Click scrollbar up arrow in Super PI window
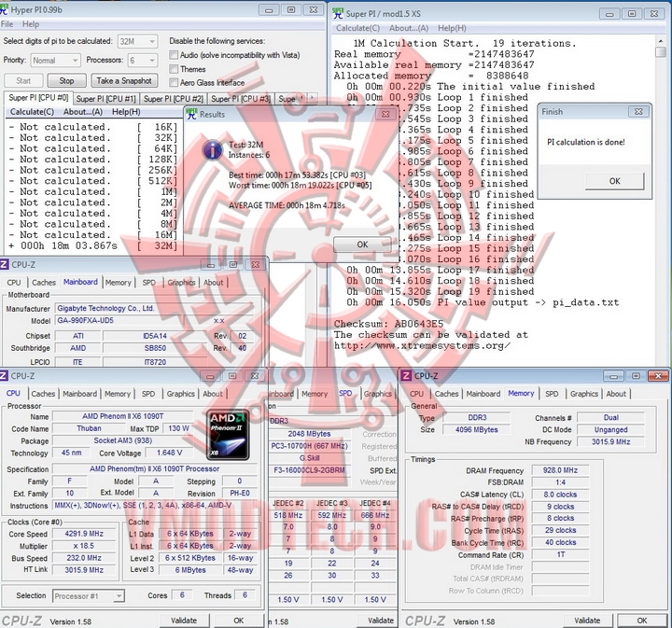 point(661,41)
